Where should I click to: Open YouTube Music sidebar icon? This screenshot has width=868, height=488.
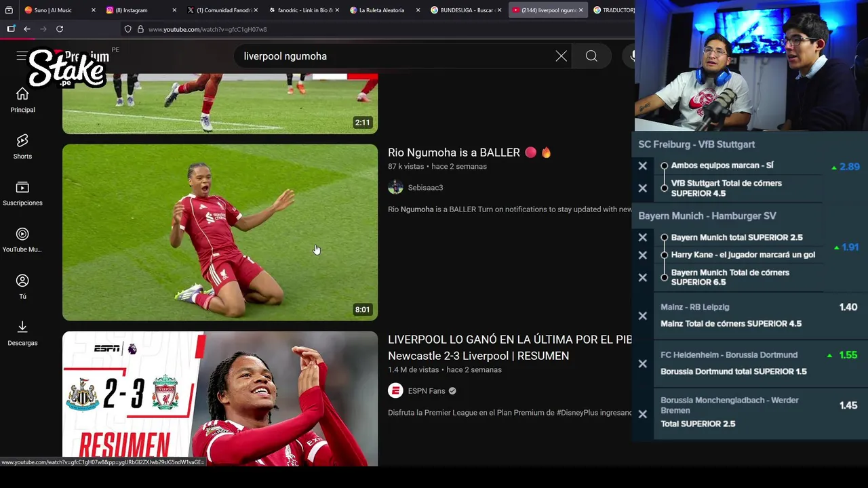pyautogui.click(x=22, y=240)
